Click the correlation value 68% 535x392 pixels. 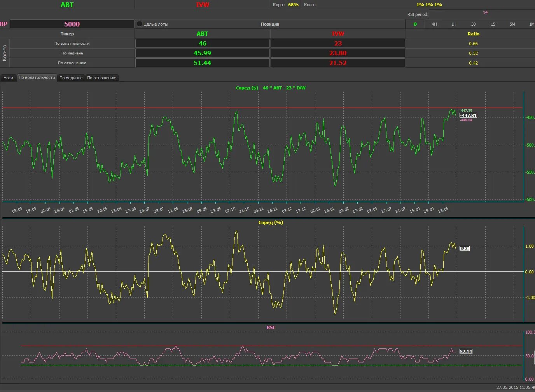tap(293, 5)
